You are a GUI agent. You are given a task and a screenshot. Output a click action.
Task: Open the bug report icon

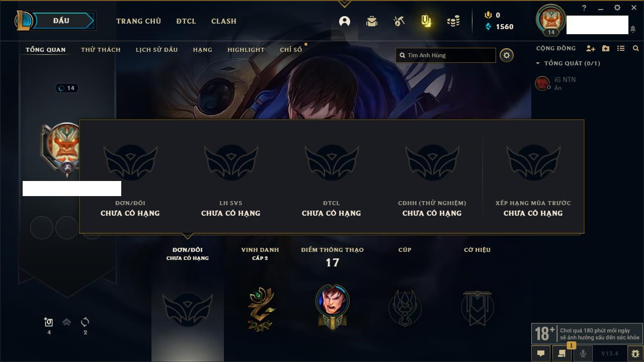(635, 353)
